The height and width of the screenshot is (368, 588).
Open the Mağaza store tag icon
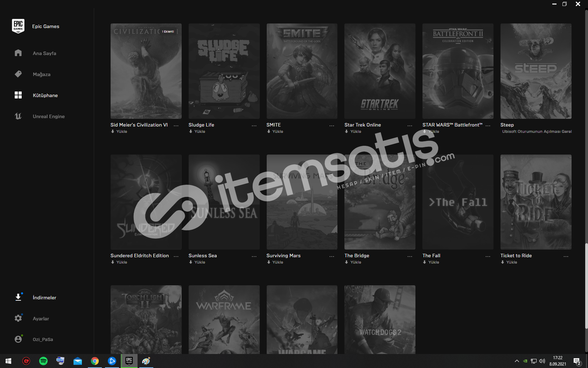coord(18,74)
